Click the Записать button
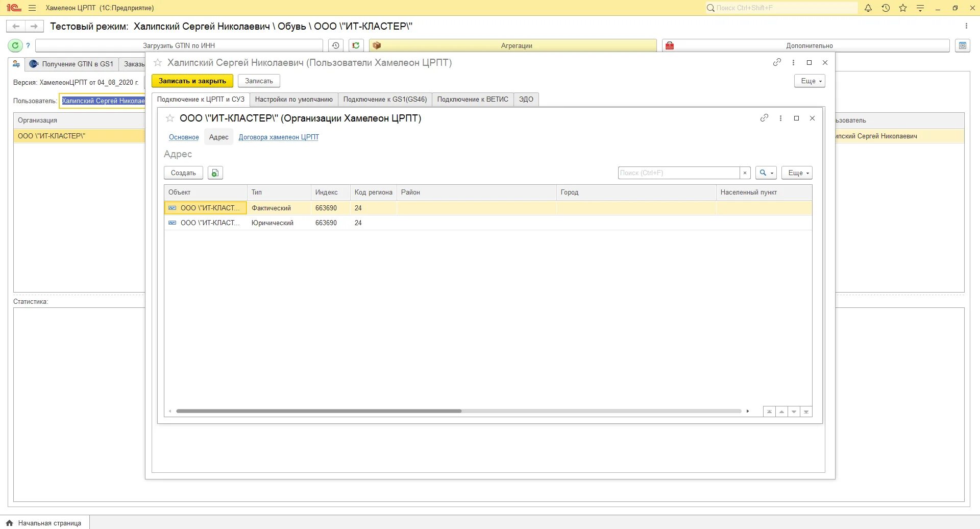The width and height of the screenshot is (980, 529). point(259,81)
